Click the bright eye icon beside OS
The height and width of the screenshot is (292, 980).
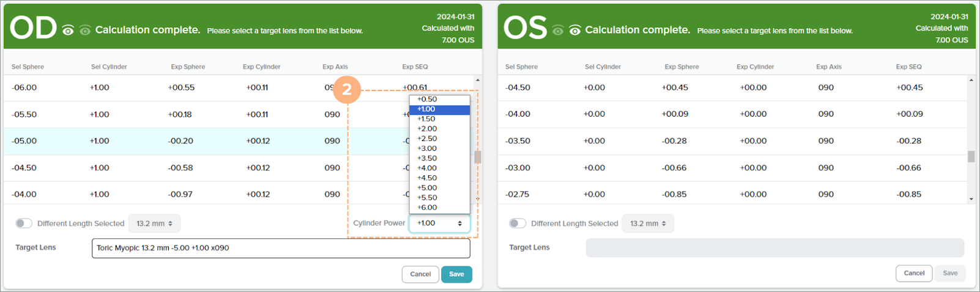575,31
